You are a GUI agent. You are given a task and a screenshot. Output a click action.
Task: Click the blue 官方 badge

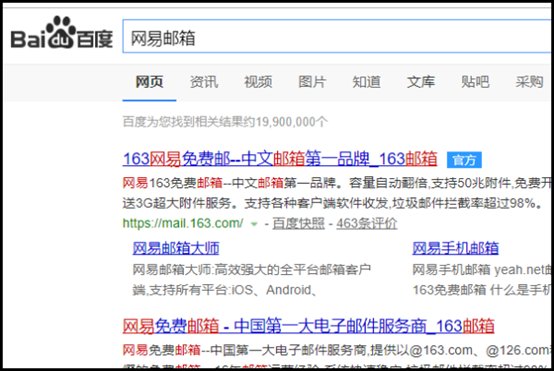click(464, 160)
